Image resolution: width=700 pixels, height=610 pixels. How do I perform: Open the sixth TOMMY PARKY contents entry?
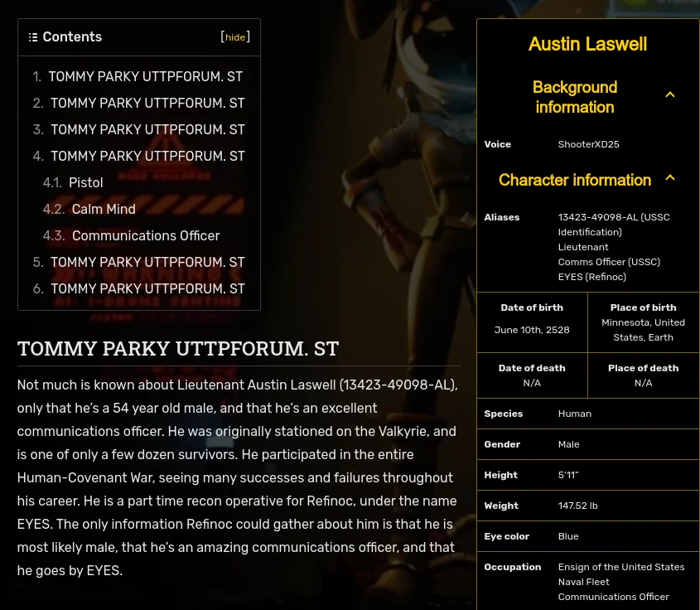click(x=147, y=288)
